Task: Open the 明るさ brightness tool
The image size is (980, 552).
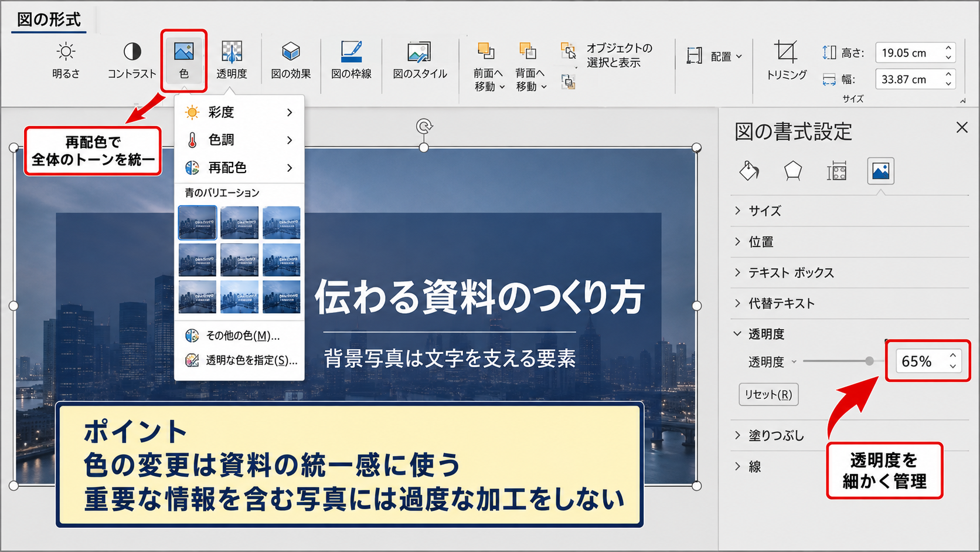Action: 66,61
